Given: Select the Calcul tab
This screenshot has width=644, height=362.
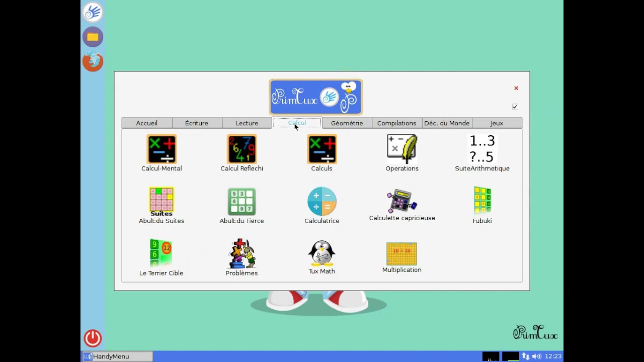Looking at the screenshot, I should (297, 123).
